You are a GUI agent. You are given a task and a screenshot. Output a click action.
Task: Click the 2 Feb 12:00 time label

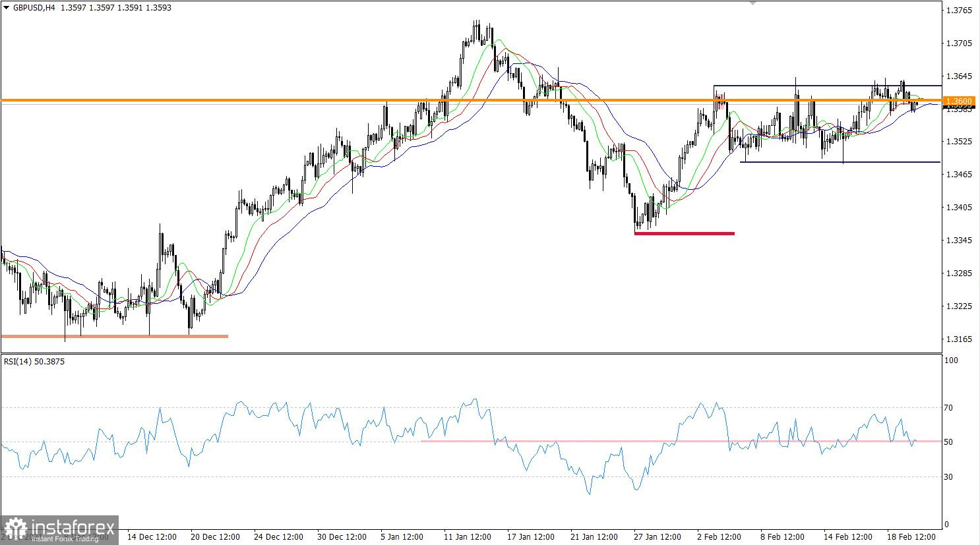720,536
